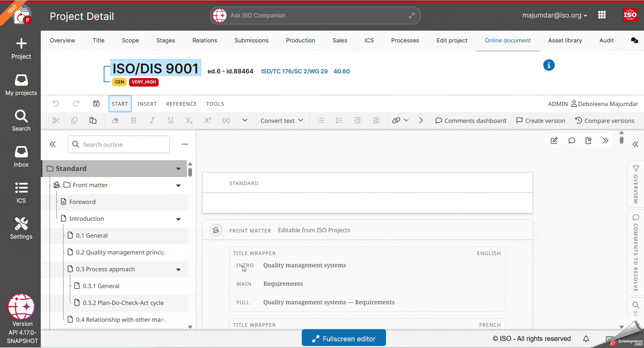The width and height of the screenshot is (644, 348).
Task: Click Create version button
Action: 541,120
